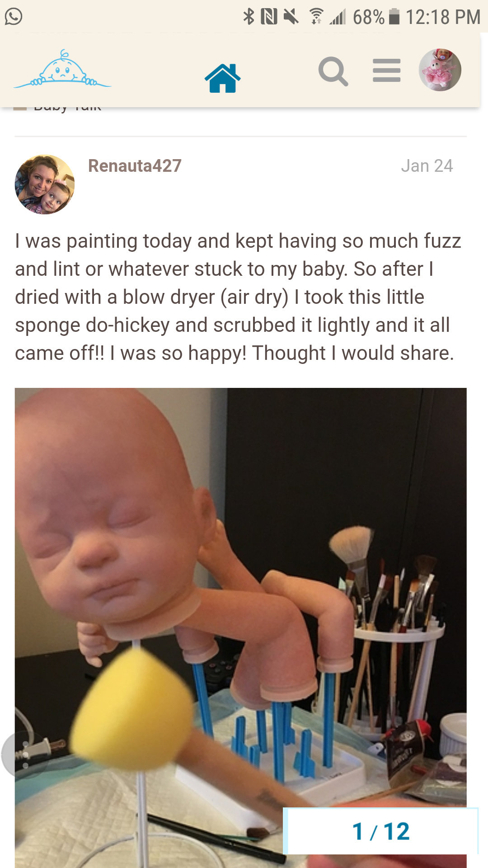This screenshot has width=488, height=868.
Task: Tap the NFC status icon
Action: coord(269,17)
